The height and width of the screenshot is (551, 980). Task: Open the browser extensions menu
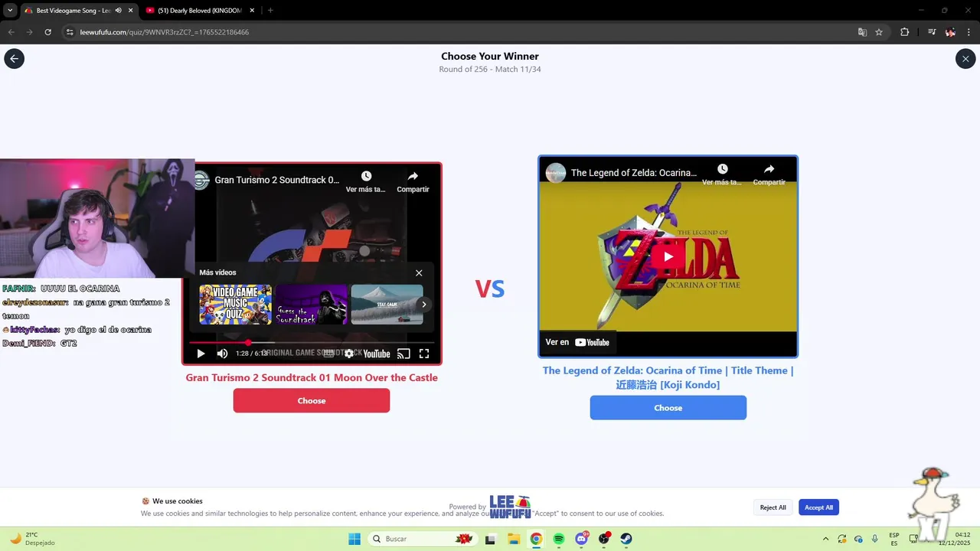tap(904, 32)
